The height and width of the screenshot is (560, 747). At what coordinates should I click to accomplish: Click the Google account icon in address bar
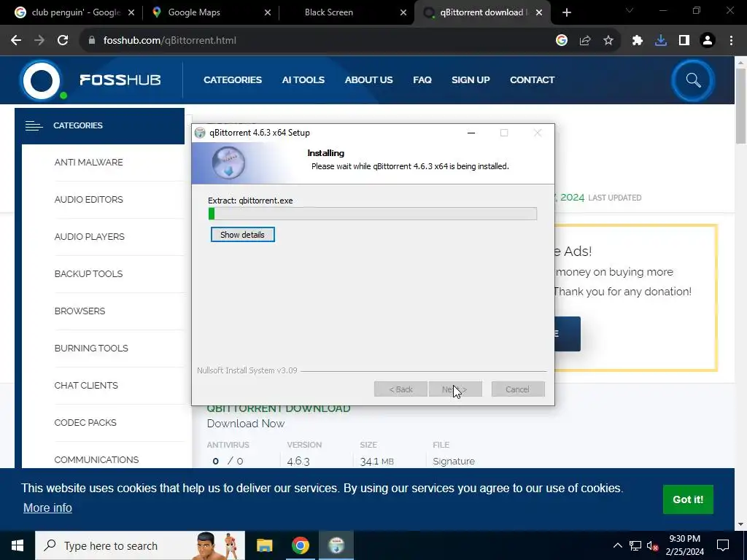[562, 41]
